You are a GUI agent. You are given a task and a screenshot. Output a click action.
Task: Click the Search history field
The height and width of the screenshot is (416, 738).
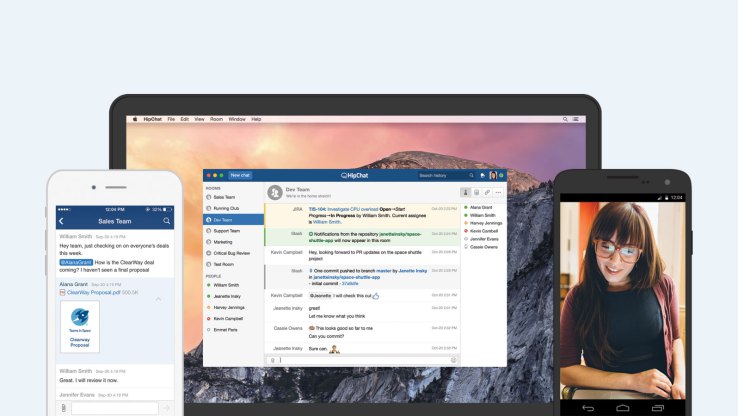click(445, 176)
